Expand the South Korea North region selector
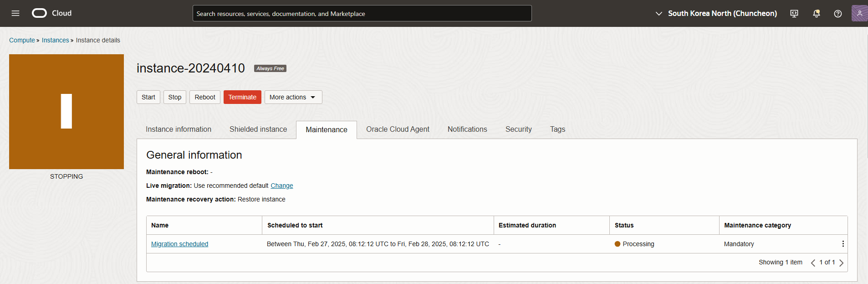This screenshot has width=868, height=284. point(716,14)
